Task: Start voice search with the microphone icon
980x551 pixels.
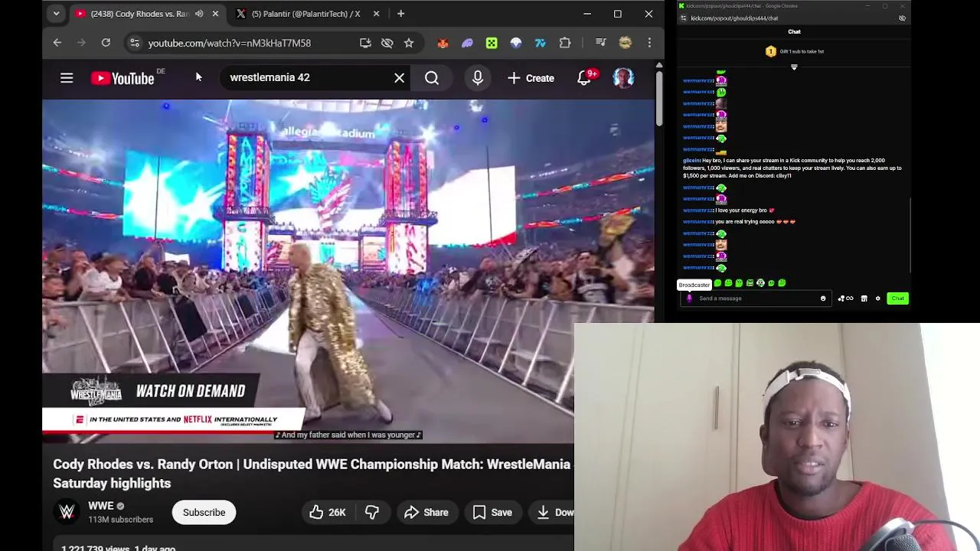Action: point(478,78)
